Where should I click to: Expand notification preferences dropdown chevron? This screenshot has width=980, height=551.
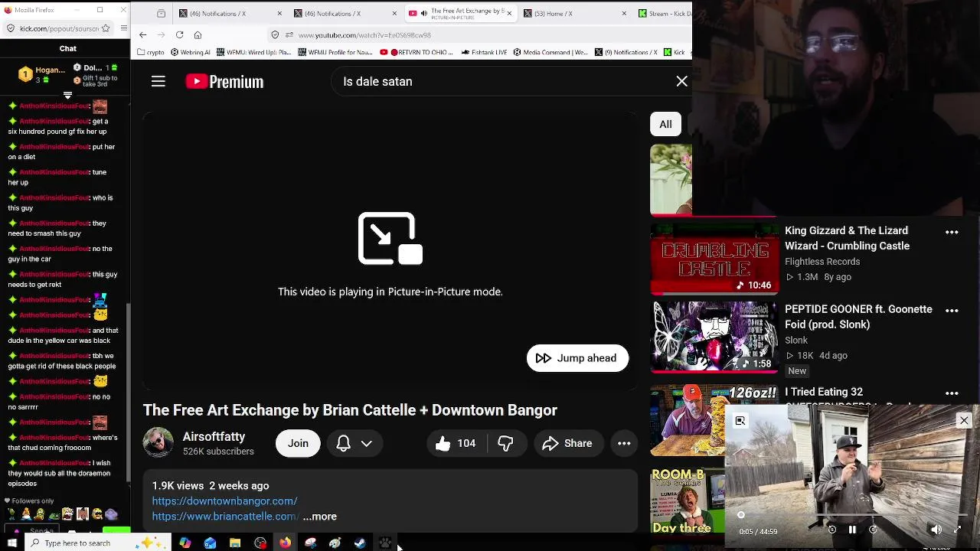[367, 443]
